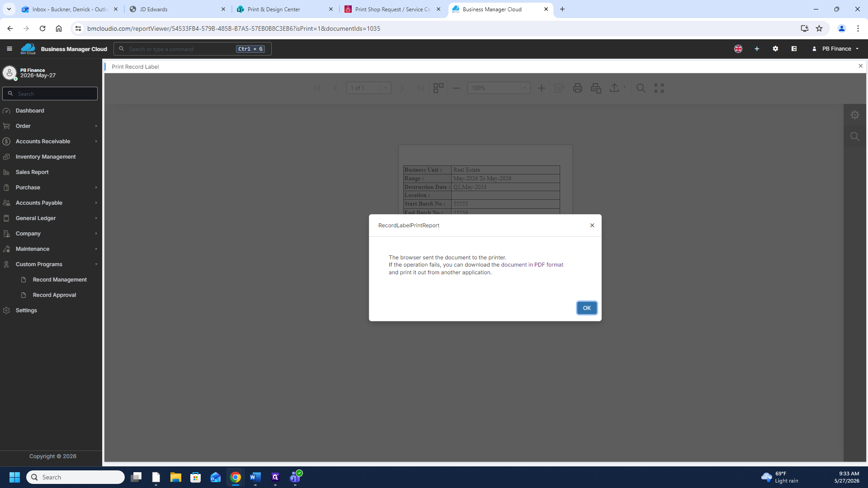Close the Print Record Label panel
Viewport: 868px width, 488px height.
[861, 66]
